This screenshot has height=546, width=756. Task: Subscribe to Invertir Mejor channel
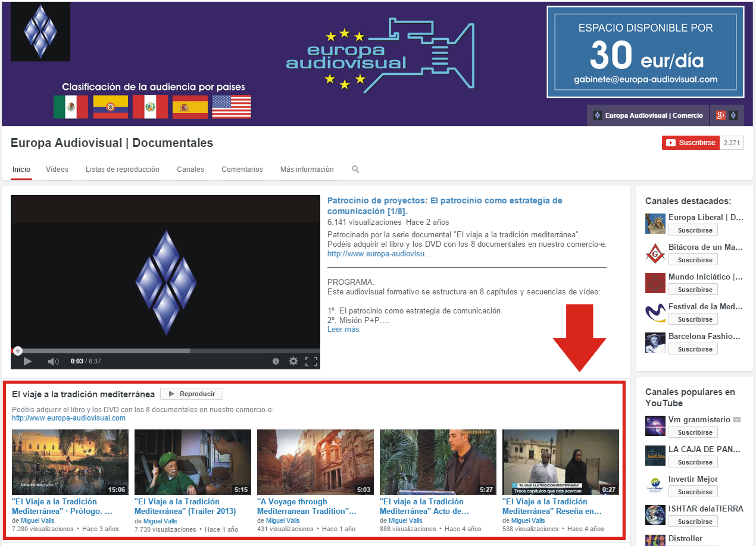(x=693, y=492)
